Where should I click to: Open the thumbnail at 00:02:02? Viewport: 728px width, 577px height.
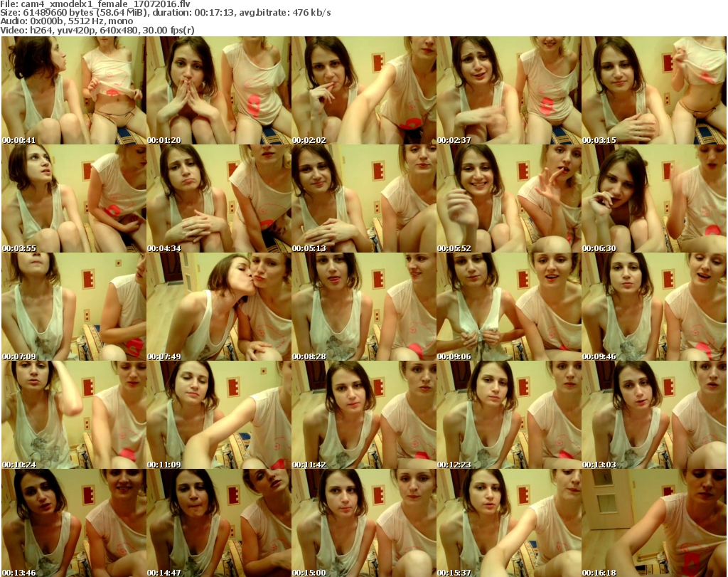[x=363, y=90]
